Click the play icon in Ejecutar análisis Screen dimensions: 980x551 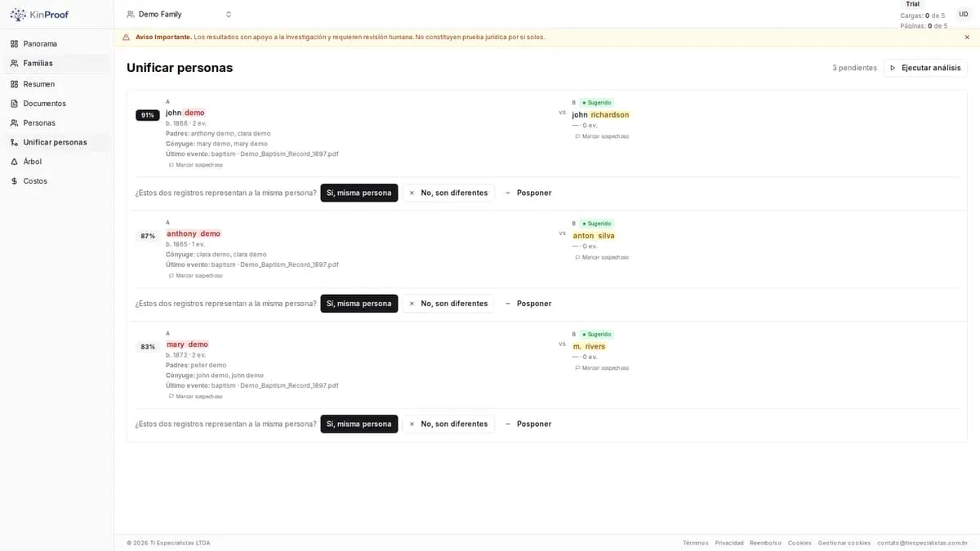click(x=893, y=68)
